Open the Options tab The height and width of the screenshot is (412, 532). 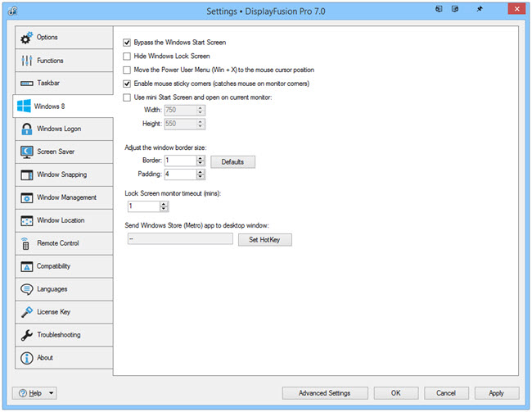(x=64, y=38)
